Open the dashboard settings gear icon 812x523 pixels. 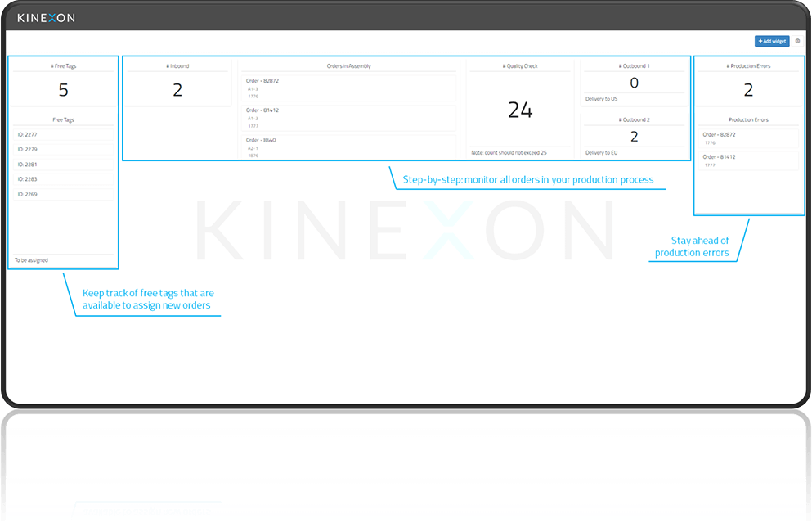(797, 40)
